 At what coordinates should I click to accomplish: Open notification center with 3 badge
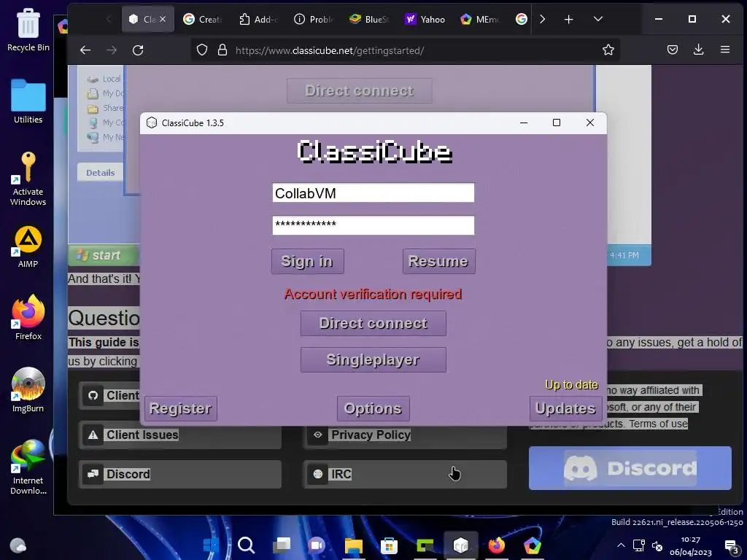[x=731, y=546]
